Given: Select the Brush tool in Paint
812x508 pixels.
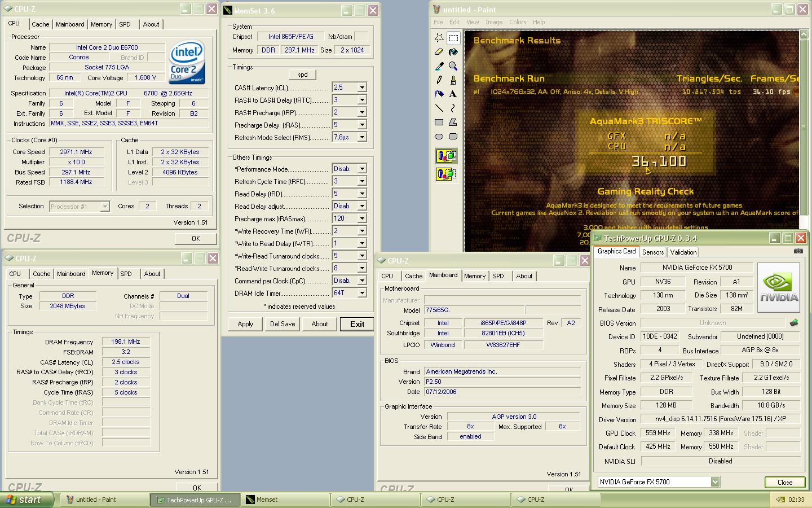Looking at the screenshot, I should tap(453, 80).
